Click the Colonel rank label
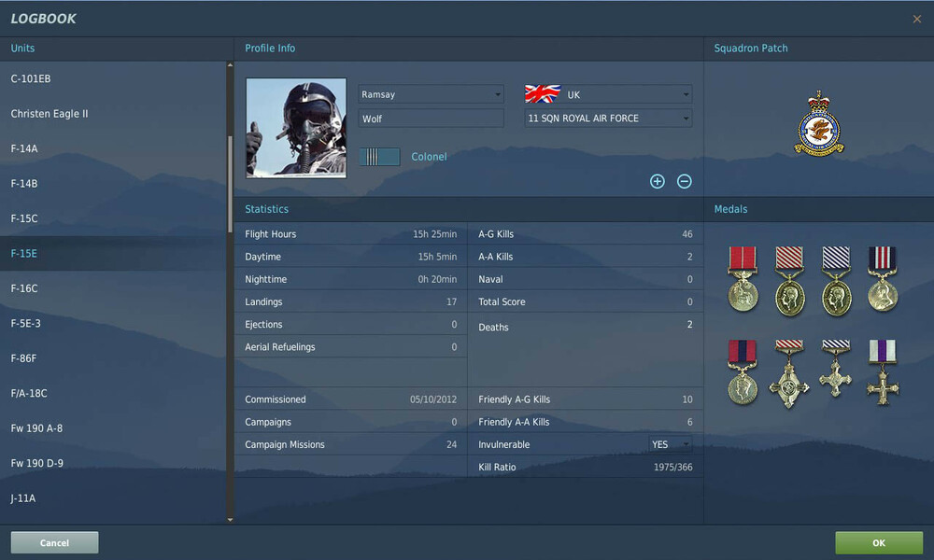934x560 pixels. point(429,157)
